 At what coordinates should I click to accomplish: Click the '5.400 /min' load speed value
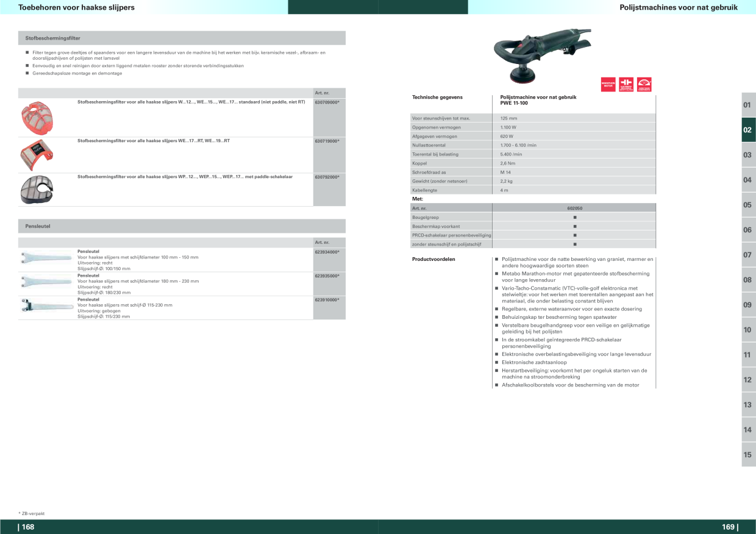pos(511,154)
